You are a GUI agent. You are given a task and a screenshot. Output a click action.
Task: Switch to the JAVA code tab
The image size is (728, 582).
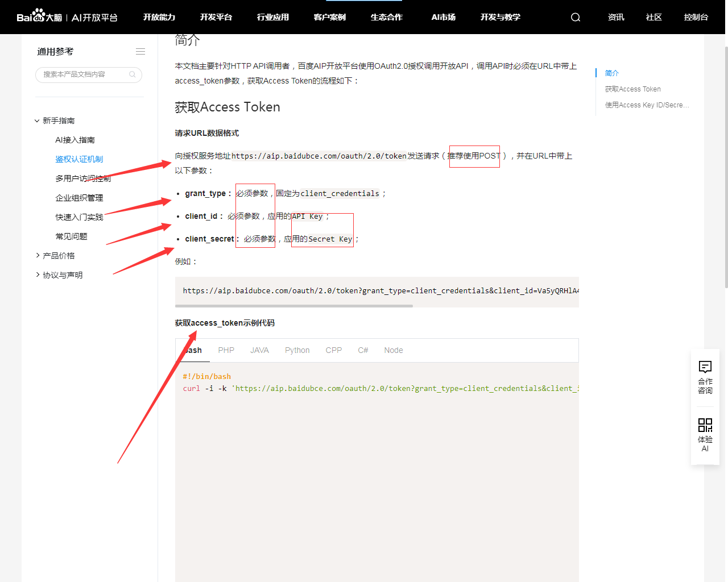pyautogui.click(x=259, y=350)
